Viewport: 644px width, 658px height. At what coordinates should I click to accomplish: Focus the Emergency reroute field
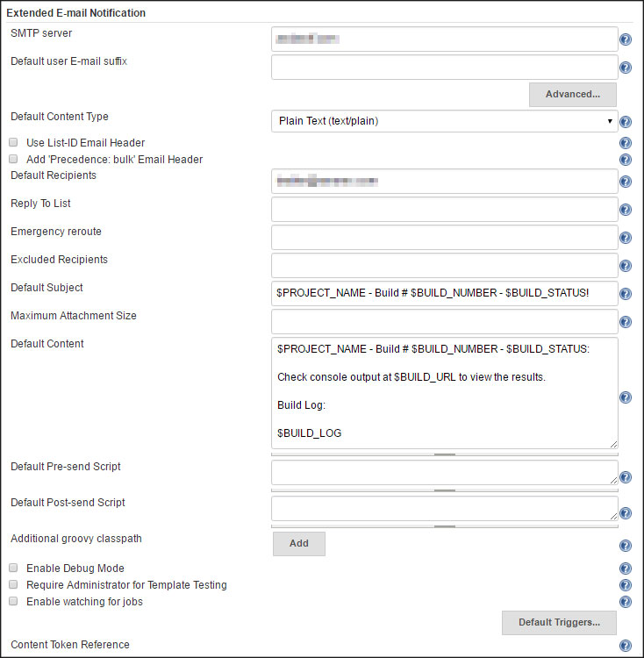(x=444, y=238)
